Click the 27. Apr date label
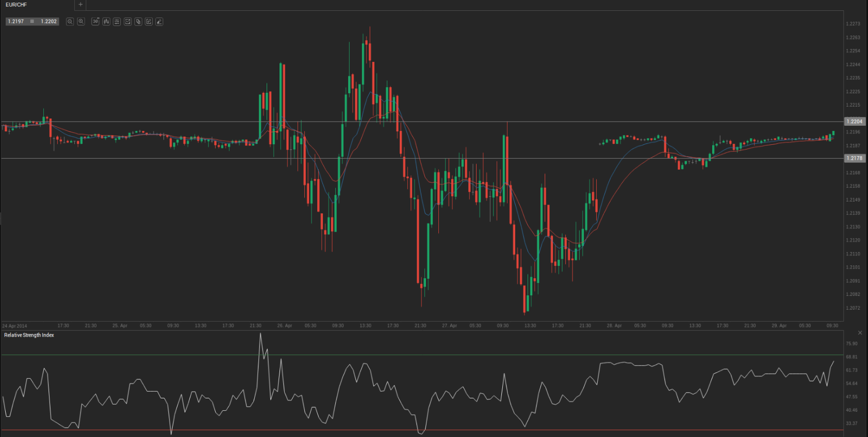This screenshot has height=437, width=868. (449, 326)
